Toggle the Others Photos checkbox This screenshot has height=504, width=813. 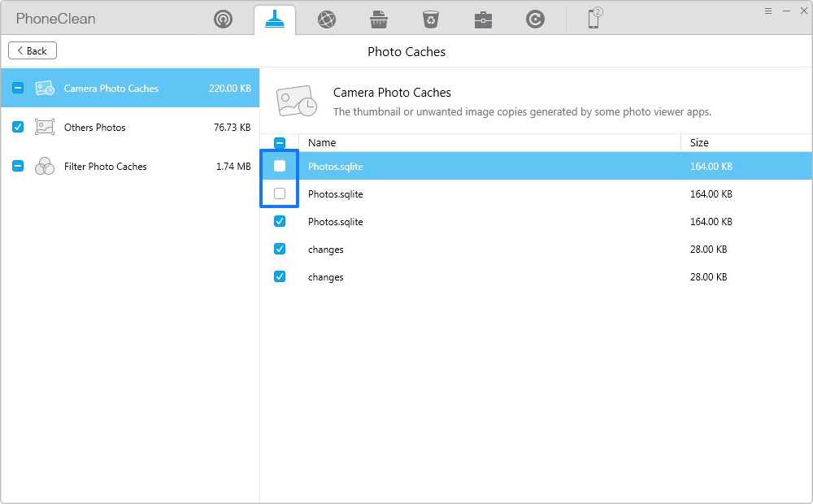pos(18,128)
